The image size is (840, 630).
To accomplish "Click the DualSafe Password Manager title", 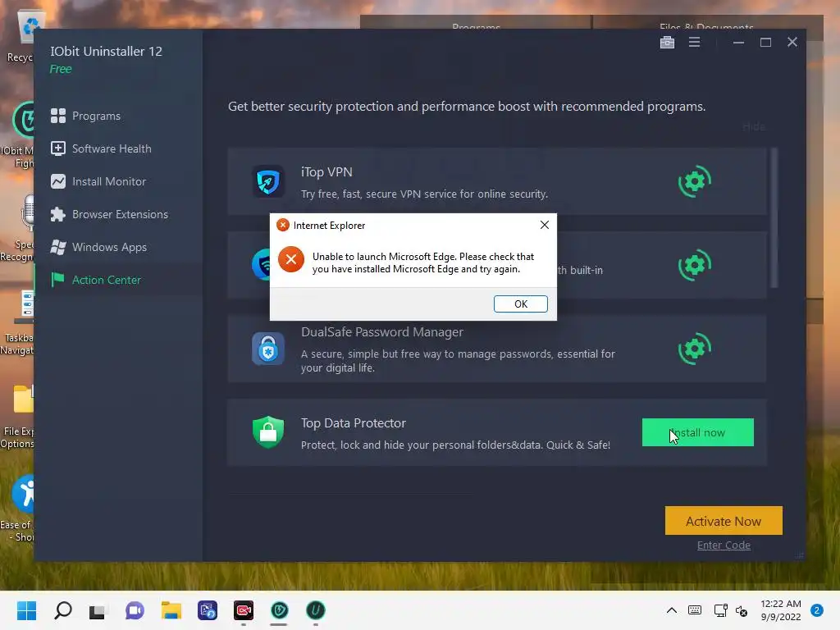I will (382, 332).
